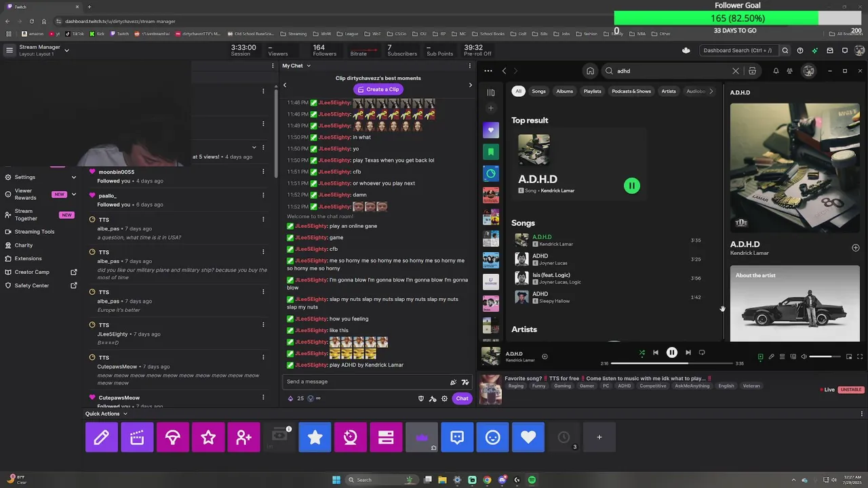Filter Spotify results by Albums
The width and height of the screenshot is (868, 488).
[565, 91]
